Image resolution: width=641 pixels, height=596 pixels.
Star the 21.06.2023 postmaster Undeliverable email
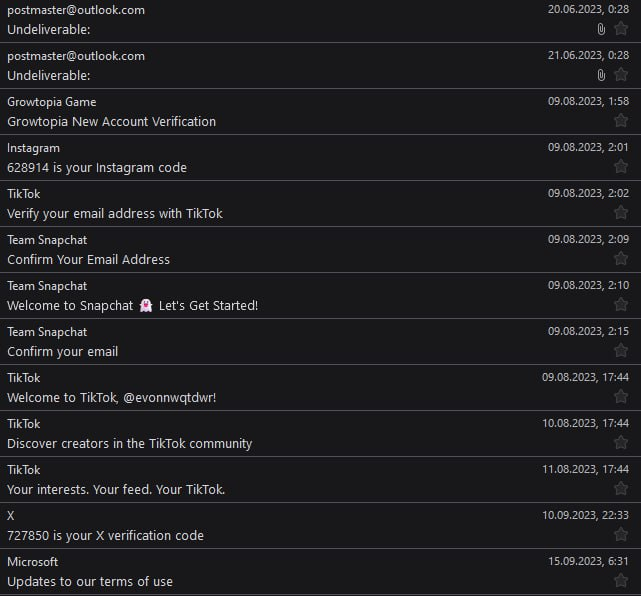click(x=621, y=75)
